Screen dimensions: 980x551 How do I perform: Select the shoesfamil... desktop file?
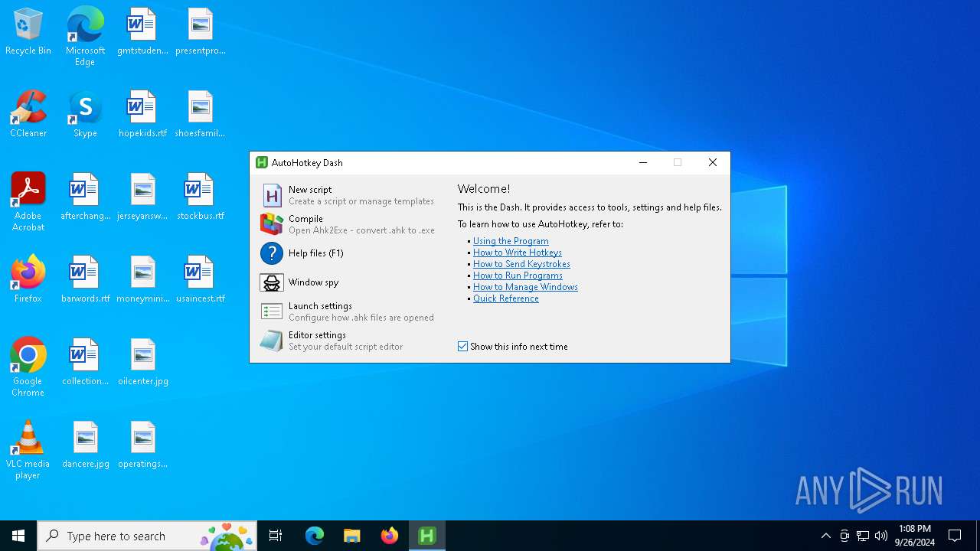coord(201,114)
